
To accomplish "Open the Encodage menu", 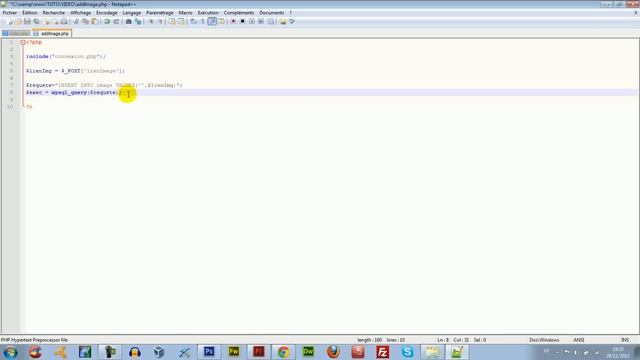I will pos(107,13).
